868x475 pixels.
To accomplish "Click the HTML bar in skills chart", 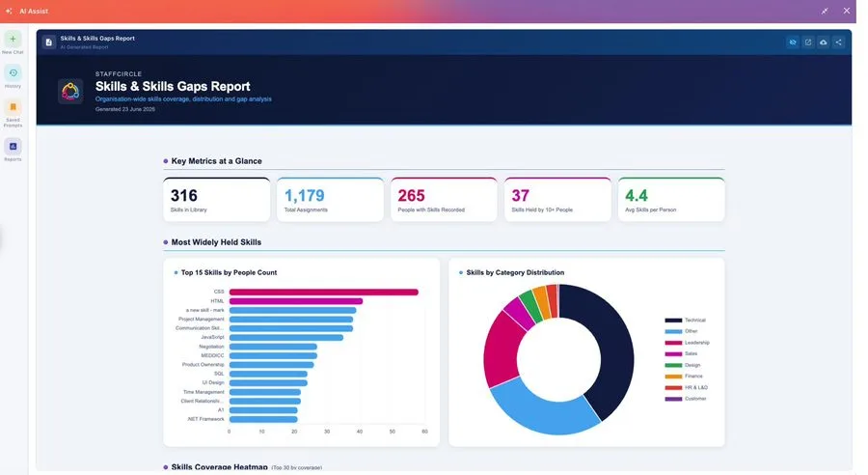I will click(296, 301).
